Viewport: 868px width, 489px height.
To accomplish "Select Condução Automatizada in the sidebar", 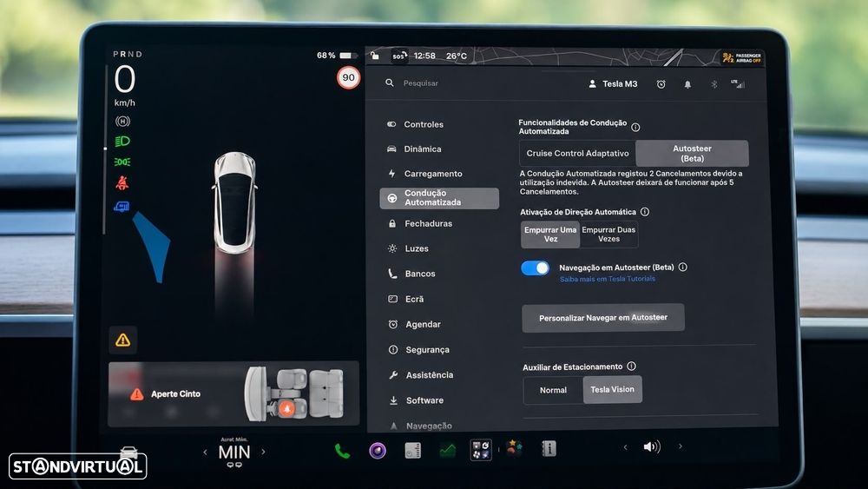I will [439, 198].
